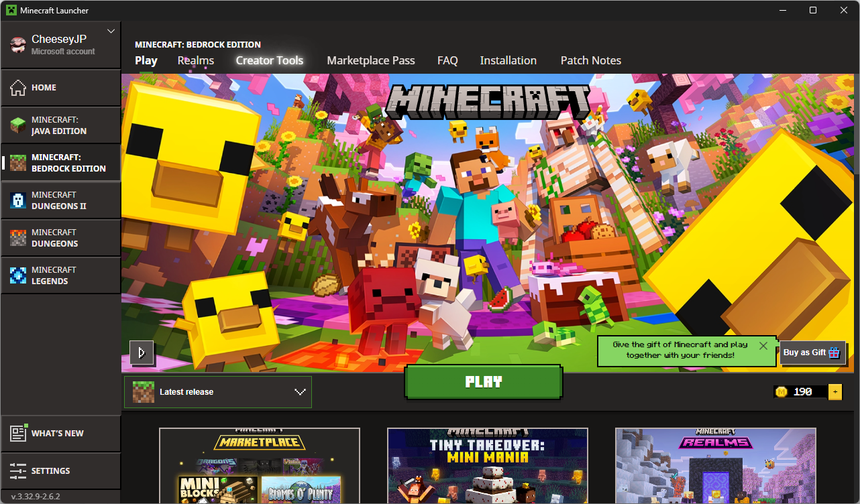The image size is (860, 504).
Task: Open the Minecraft Marketplace news card
Action: (x=260, y=466)
